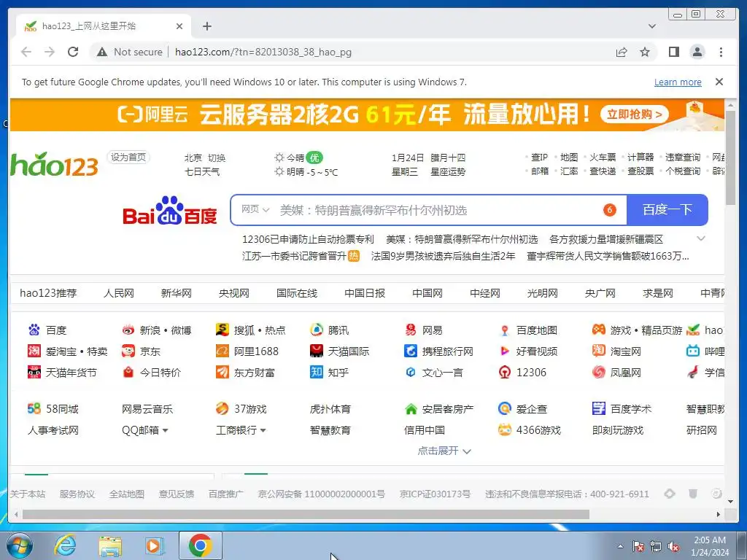Click the 12306已申请防止自动抢票专利 headline
This screenshot has width=747, height=560.
[308, 239]
